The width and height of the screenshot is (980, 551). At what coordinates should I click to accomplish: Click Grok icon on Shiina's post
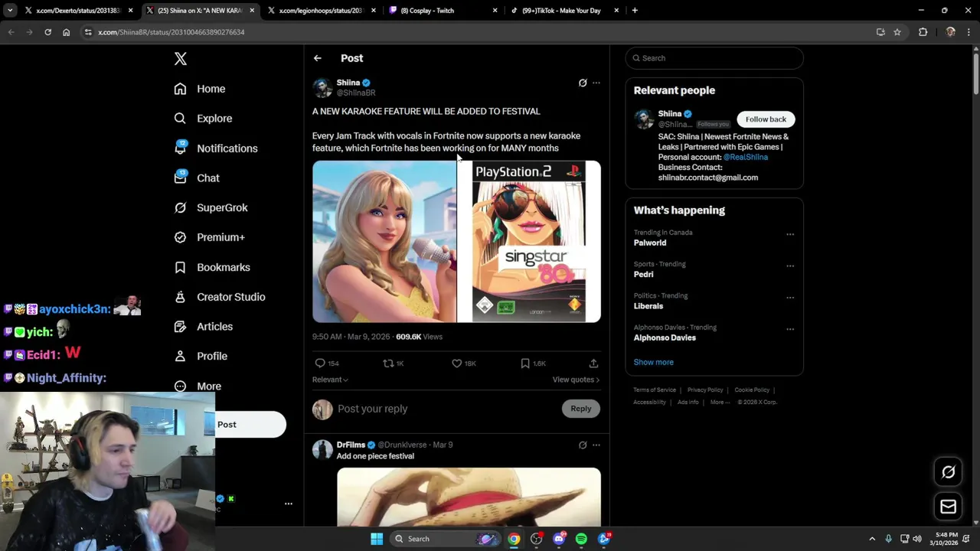coord(583,83)
